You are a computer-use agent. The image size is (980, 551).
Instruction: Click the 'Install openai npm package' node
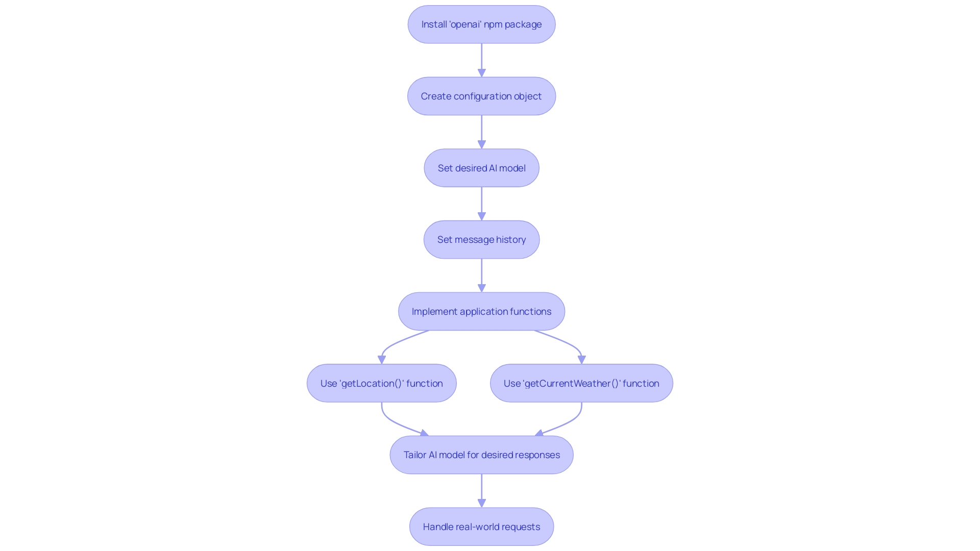pyautogui.click(x=481, y=24)
